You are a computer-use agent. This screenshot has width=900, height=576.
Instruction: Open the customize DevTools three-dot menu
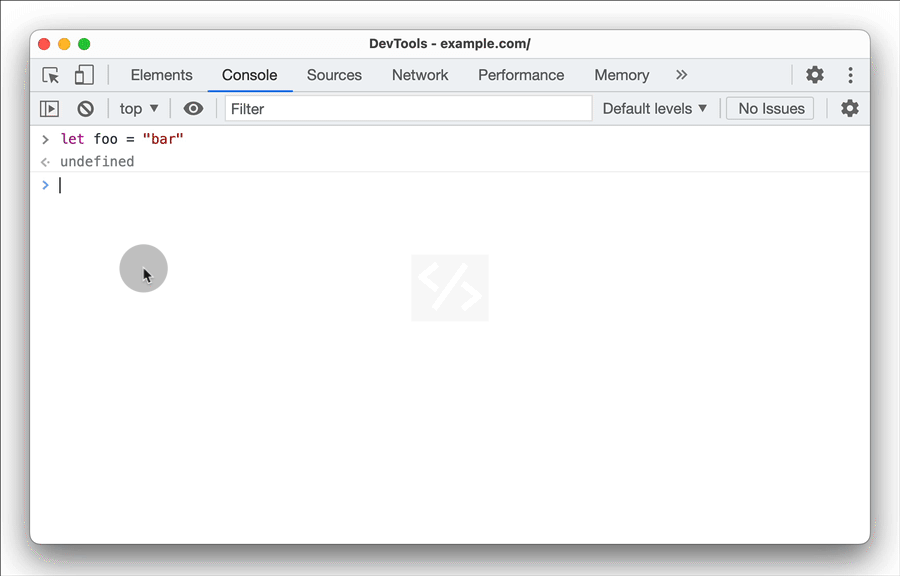point(850,75)
